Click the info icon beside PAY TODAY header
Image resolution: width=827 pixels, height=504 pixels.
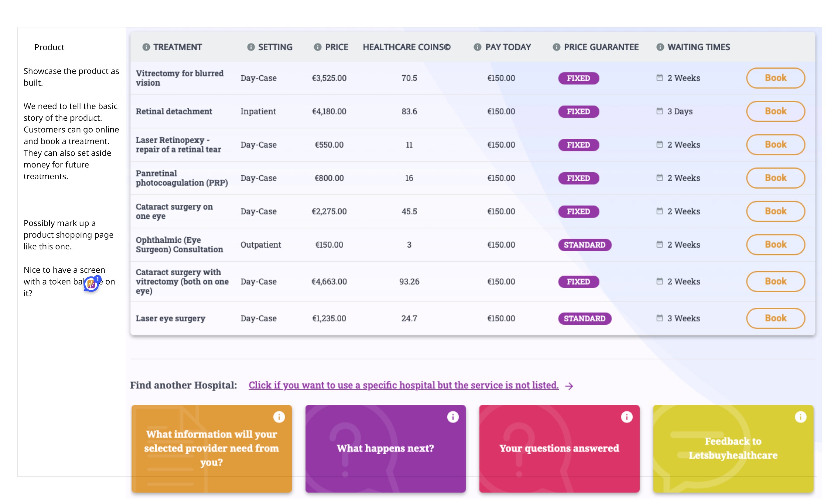click(x=477, y=47)
